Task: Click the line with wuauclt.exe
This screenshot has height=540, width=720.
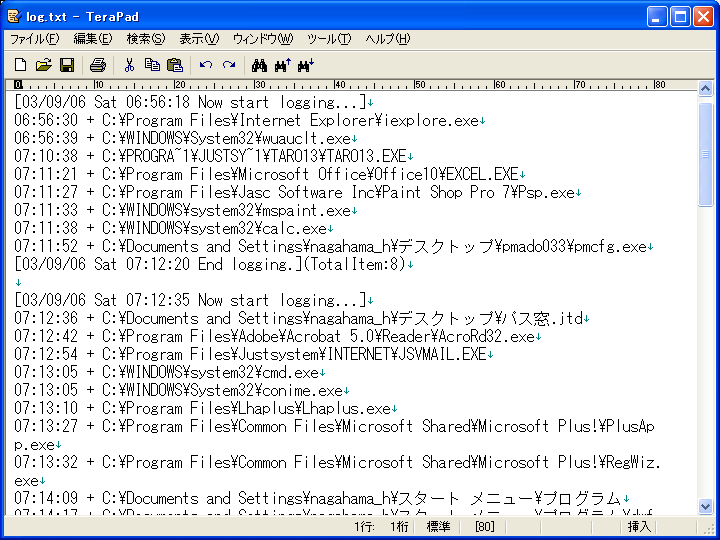Action: pos(186,139)
